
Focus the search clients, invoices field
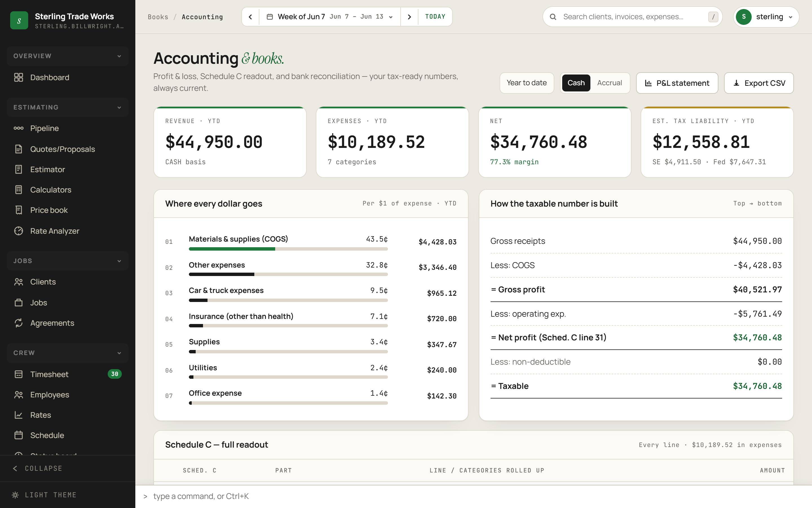pos(632,17)
